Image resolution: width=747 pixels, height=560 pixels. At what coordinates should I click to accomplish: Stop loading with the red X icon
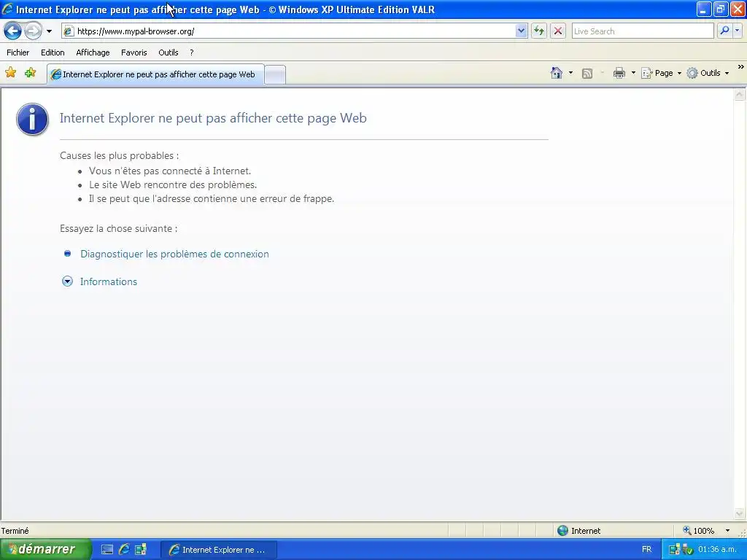(558, 31)
